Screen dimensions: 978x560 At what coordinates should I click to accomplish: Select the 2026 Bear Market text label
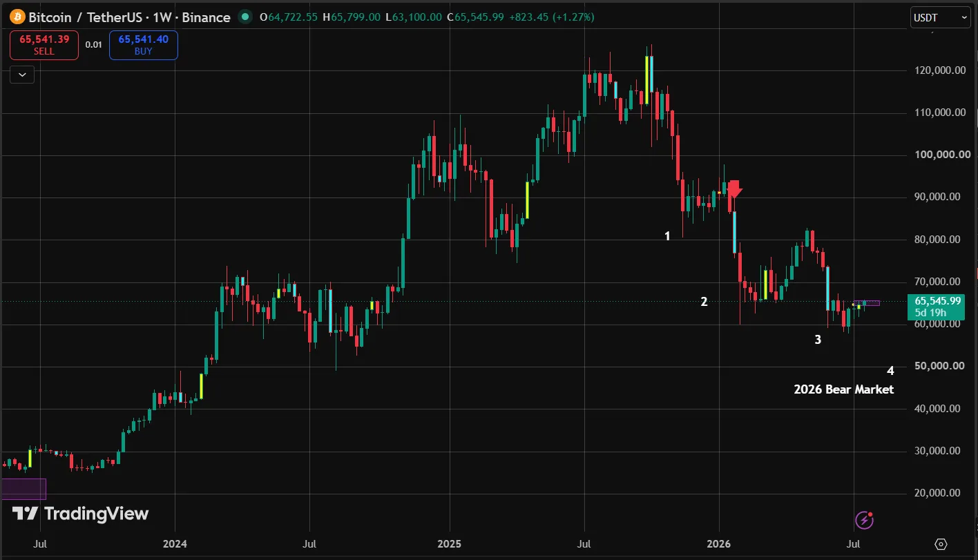click(844, 389)
